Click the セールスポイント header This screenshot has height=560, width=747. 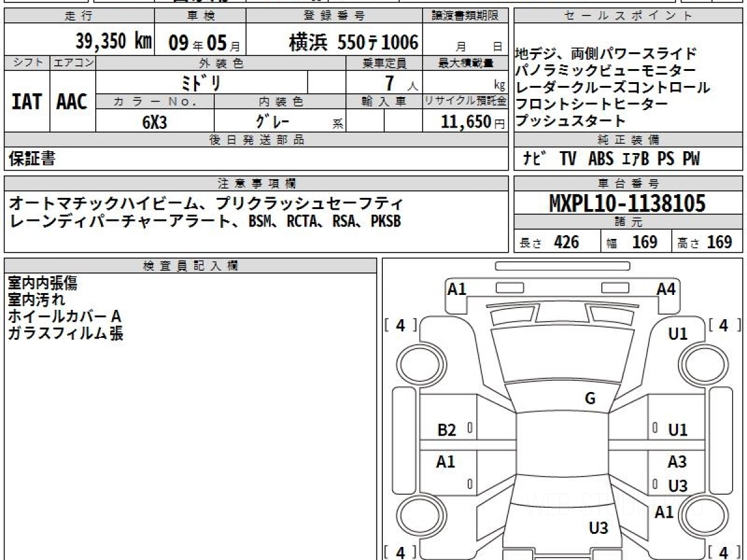click(628, 16)
